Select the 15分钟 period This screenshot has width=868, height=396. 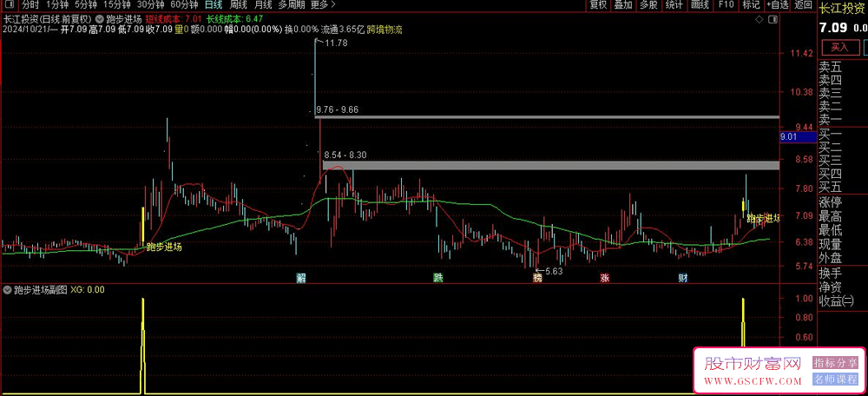pyautogui.click(x=117, y=5)
